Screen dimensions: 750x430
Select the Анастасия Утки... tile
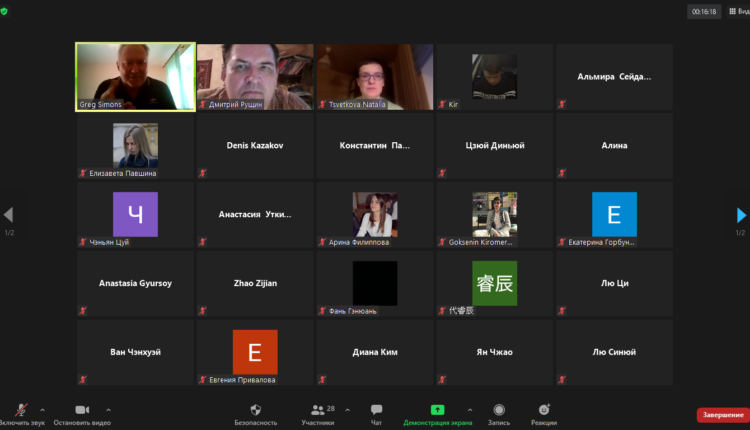(255, 214)
